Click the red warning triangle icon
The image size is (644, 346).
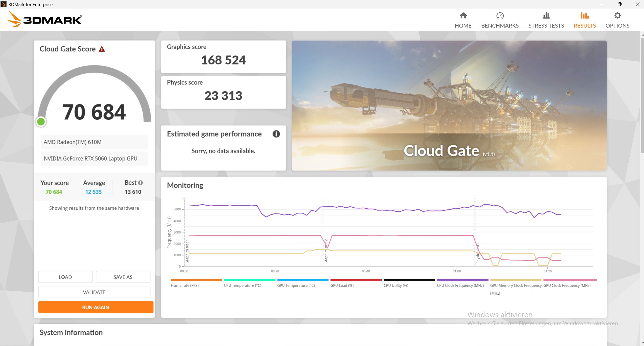[x=102, y=49]
